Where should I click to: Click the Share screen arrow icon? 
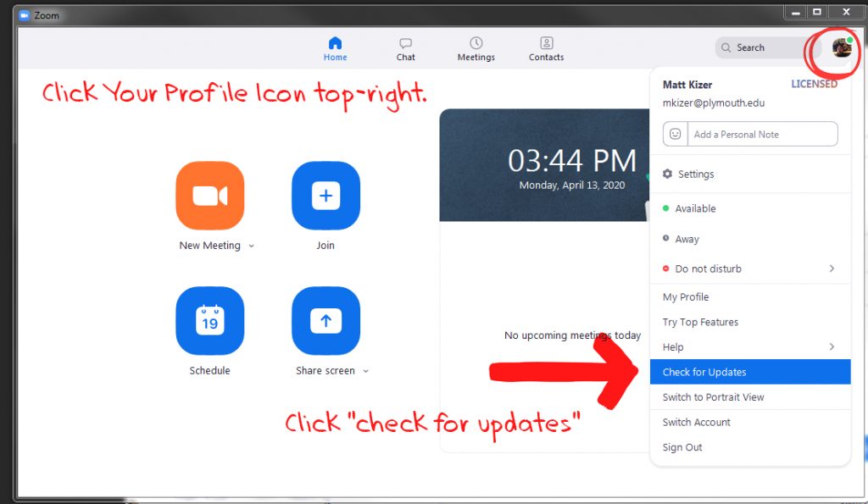pyautogui.click(x=325, y=320)
